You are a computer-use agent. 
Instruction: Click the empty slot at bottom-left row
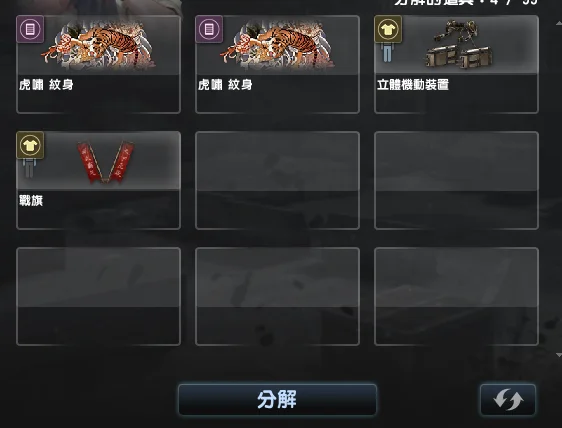tap(99, 296)
